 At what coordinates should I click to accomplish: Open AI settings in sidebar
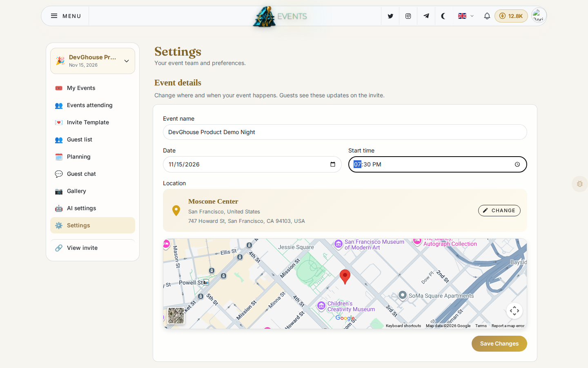pyautogui.click(x=93, y=208)
